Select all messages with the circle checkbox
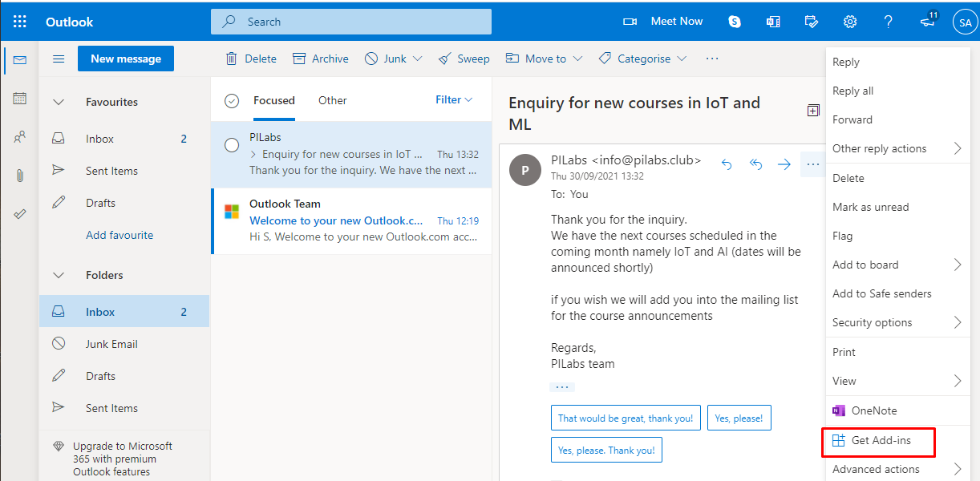The width and height of the screenshot is (980, 481). 232,100
